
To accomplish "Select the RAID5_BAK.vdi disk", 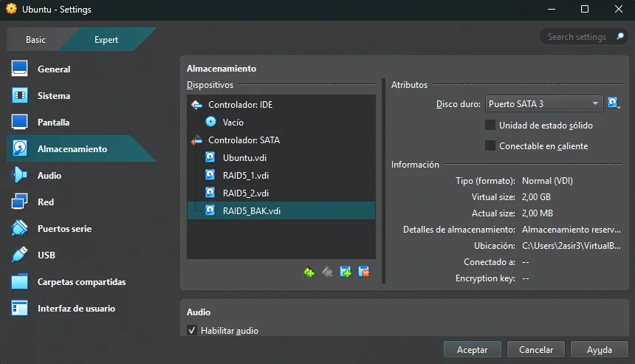I will pyautogui.click(x=281, y=210).
